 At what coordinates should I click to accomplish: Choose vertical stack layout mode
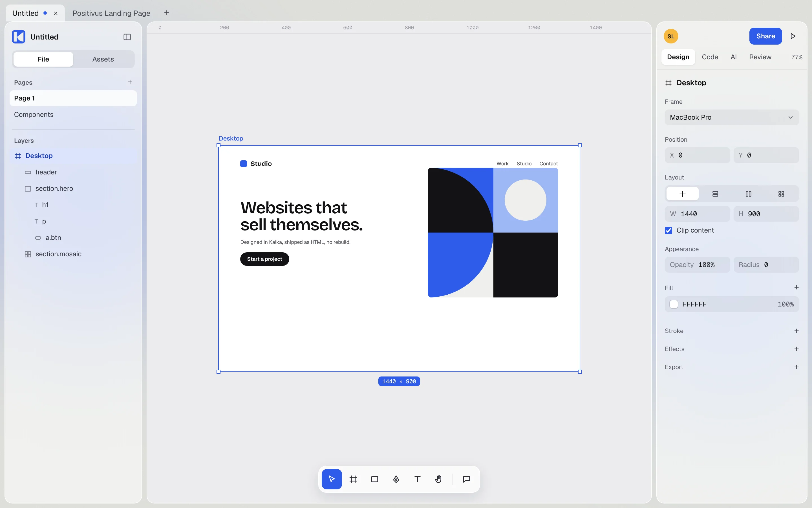click(x=715, y=194)
